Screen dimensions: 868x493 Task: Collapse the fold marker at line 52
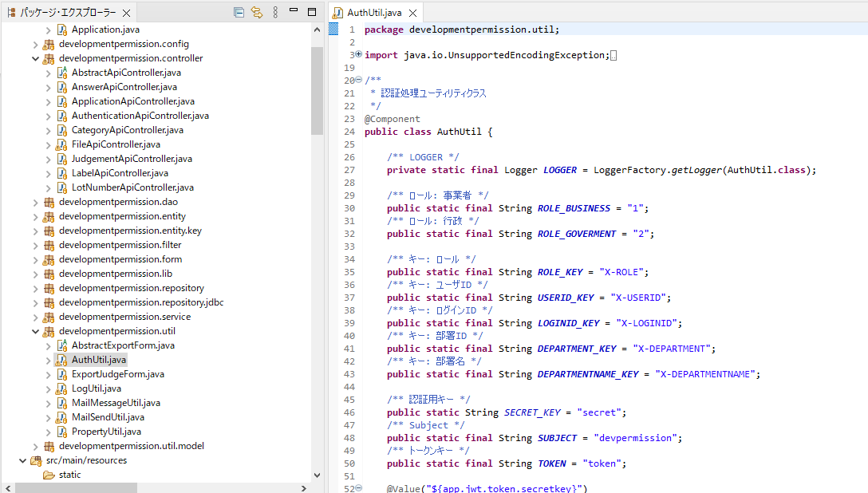[x=358, y=488]
